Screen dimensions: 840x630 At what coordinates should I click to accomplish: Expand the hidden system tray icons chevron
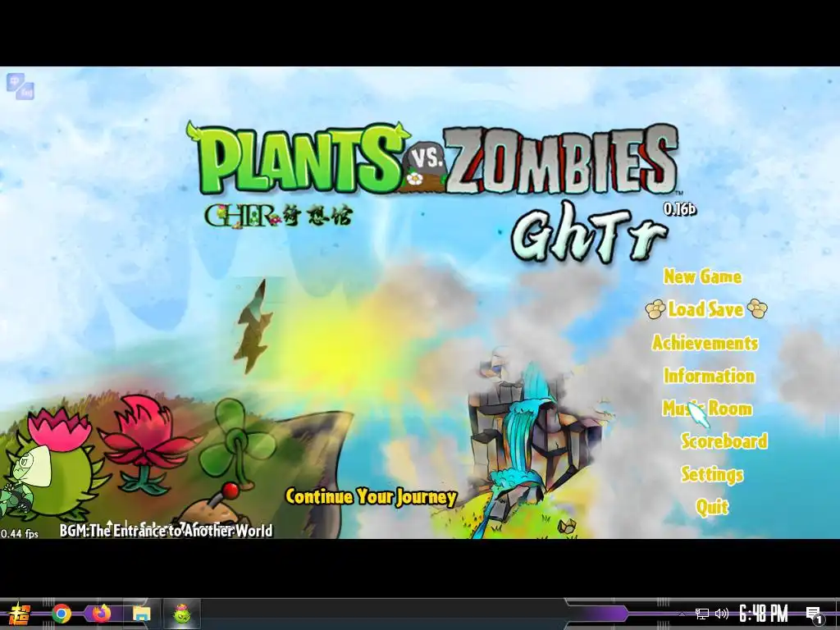(682, 614)
